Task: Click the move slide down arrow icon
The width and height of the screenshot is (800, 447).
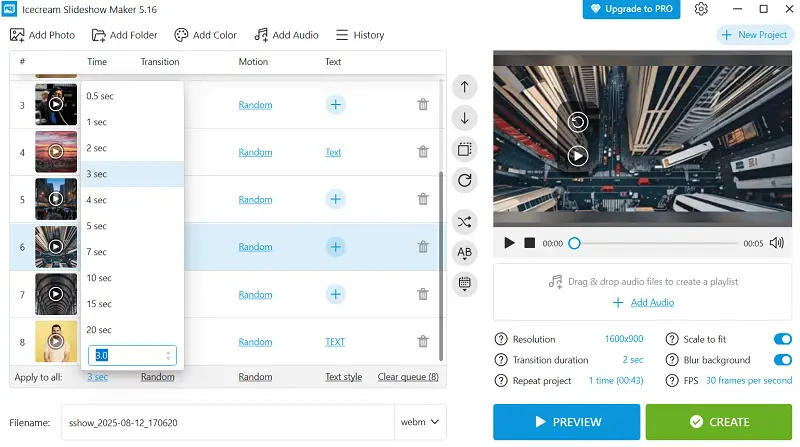Action: pyautogui.click(x=465, y=118)
